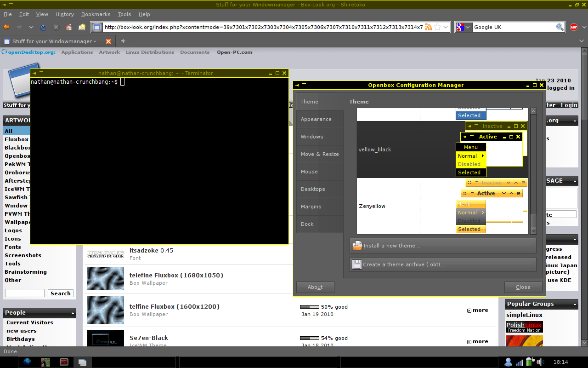The height and width of the screenshot is (368, 588).
Task: Click the telfine Fluxbox (1600x1200) thumbnail
Action: [106, 310]
